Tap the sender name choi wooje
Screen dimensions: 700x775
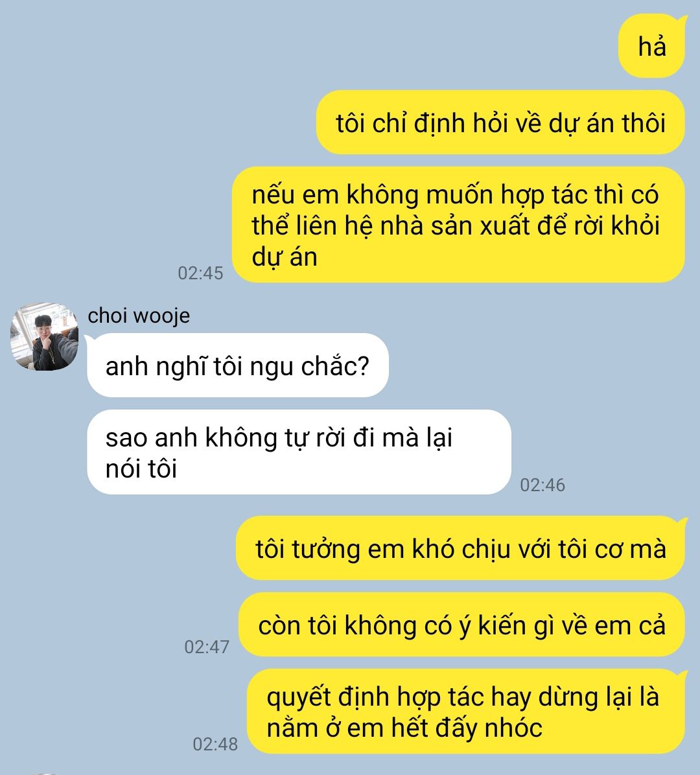(x=139, y=316)
